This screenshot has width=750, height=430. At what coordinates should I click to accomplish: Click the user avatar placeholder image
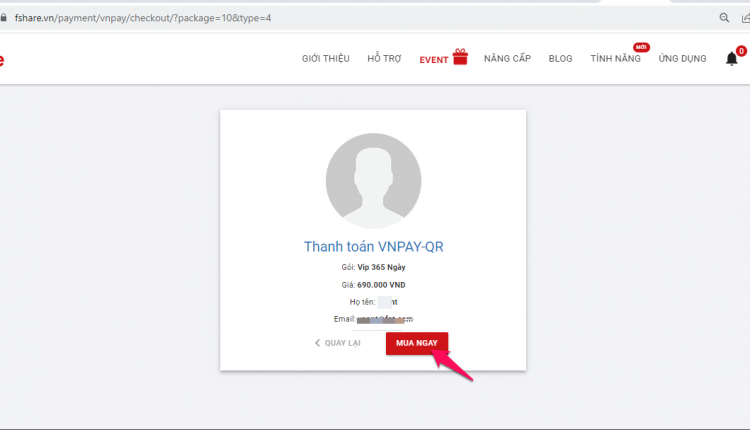click(x=373, y=181)
